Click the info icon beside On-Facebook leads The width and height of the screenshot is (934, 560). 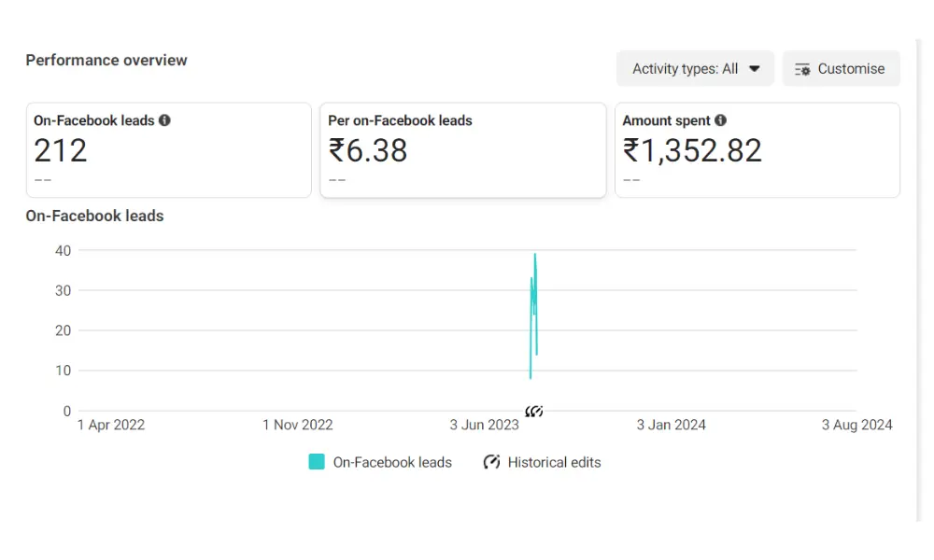[x=164, y=120]
